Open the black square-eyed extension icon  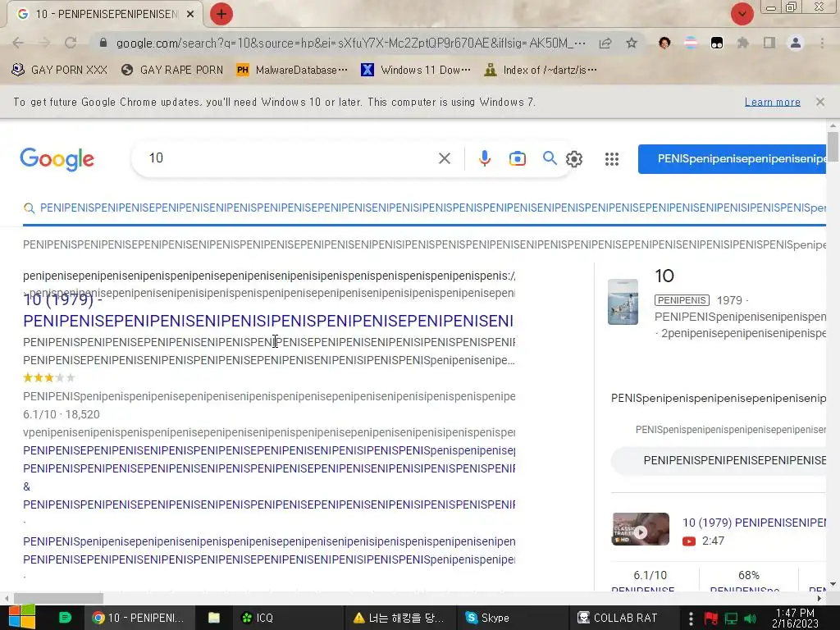tap(717, 43)
